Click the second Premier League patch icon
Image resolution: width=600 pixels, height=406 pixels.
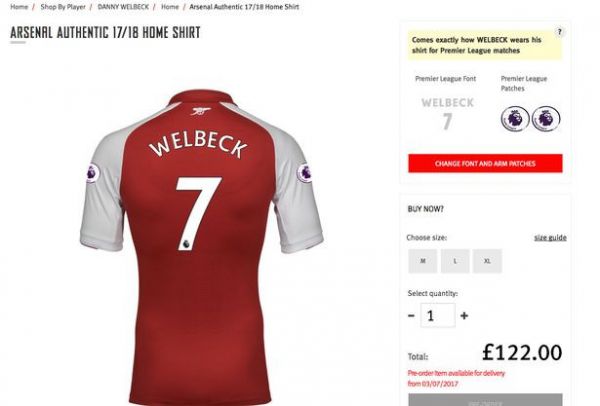coord(545,119)
